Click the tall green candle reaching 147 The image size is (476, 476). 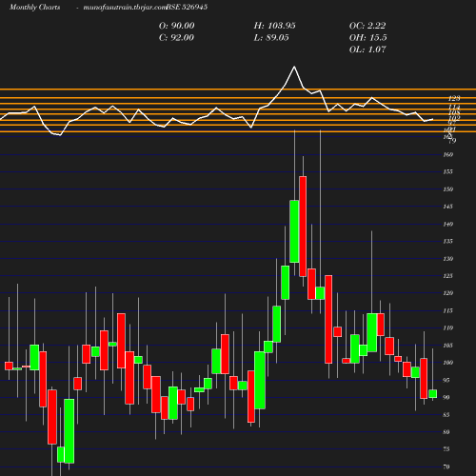(x=294, y=231)
